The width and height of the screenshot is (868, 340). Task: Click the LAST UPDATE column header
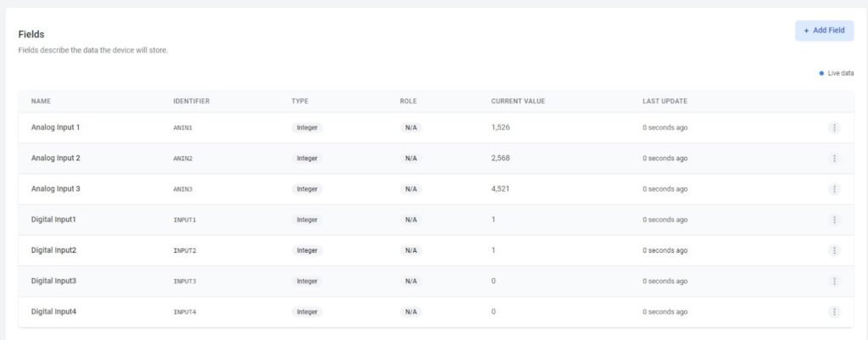click(x=665, y=102)
